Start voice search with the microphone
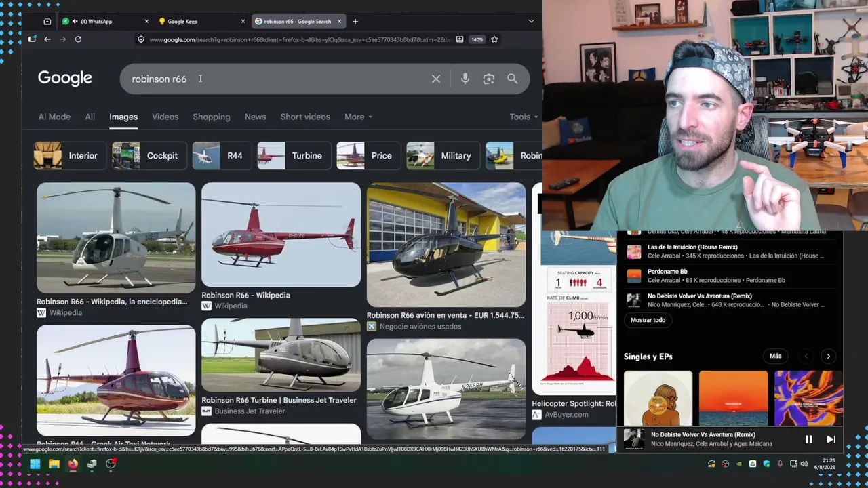The width and height of the screenshot is (868, 488). 465,79
